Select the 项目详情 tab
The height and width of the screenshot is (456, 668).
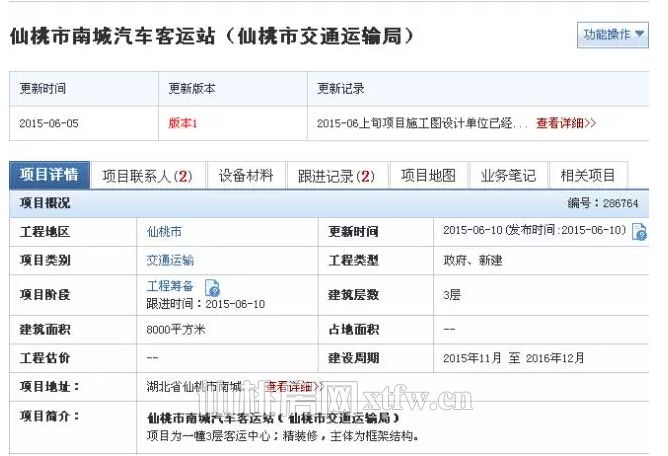(x=50, y=175)
